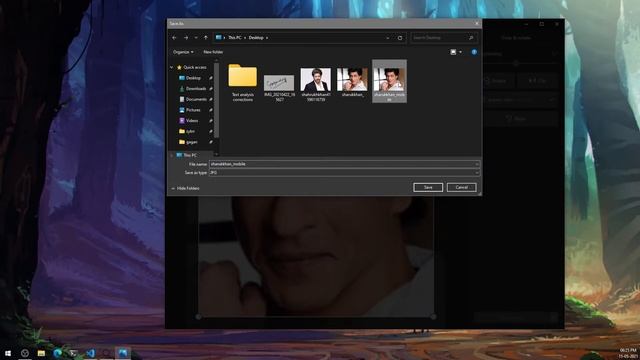Open the Organize menu
640x360 pixels.
tap(183, 52)
